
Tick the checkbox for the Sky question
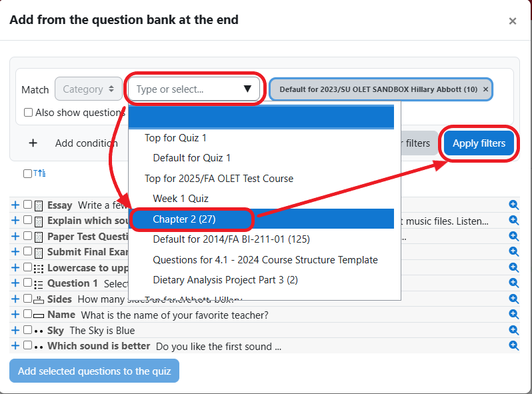point(27,330)
